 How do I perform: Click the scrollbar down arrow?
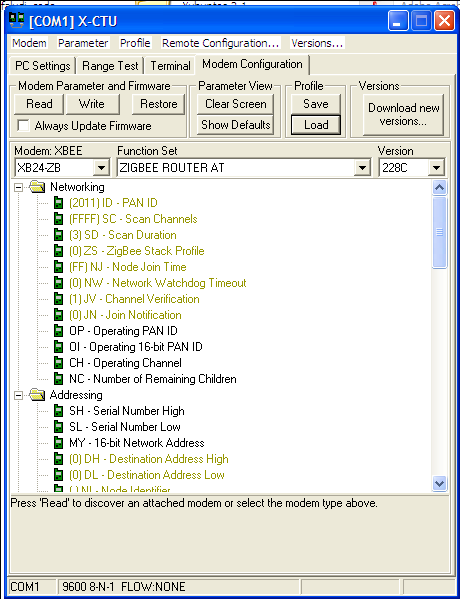439,484
